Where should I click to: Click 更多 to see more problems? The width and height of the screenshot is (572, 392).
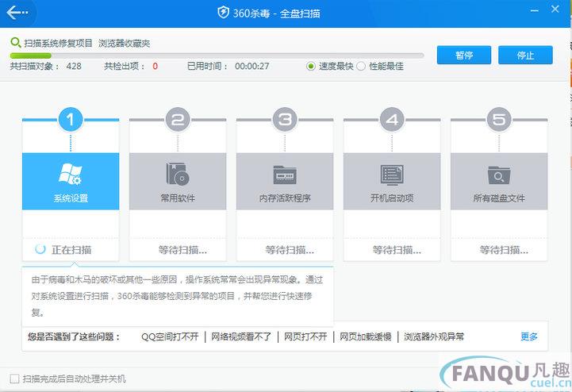[x=529, y=336]
